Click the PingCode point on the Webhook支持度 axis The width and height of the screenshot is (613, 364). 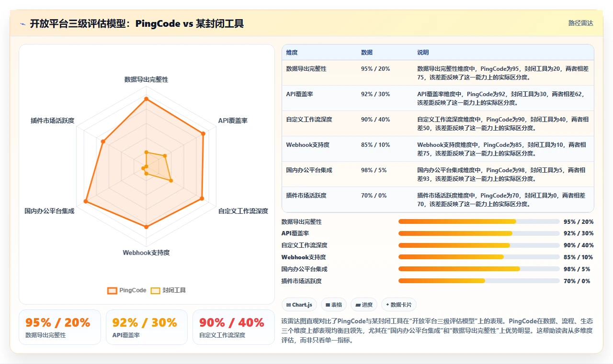146,226
